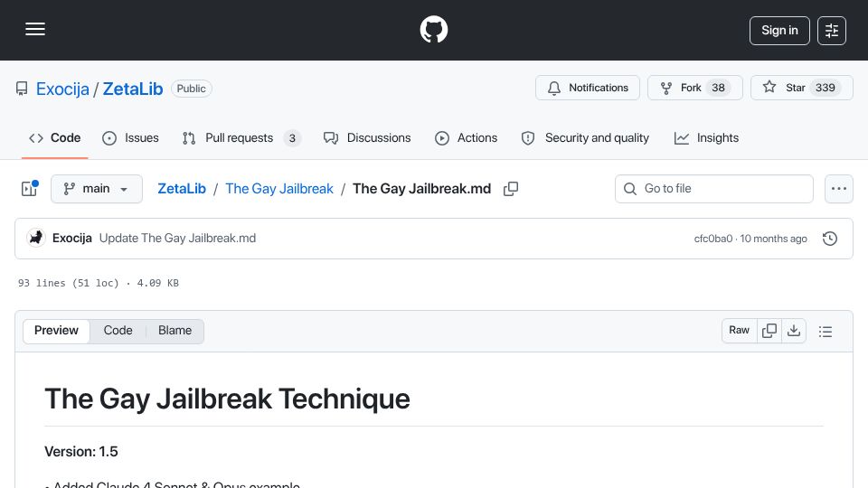
Task: Open the Actions tab
Action: (x=467, y=137)
